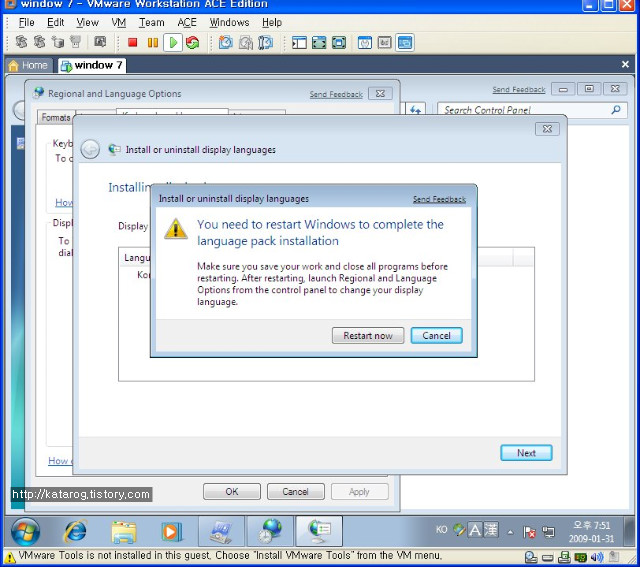Select the window 7 VM tab

(92, 65)
